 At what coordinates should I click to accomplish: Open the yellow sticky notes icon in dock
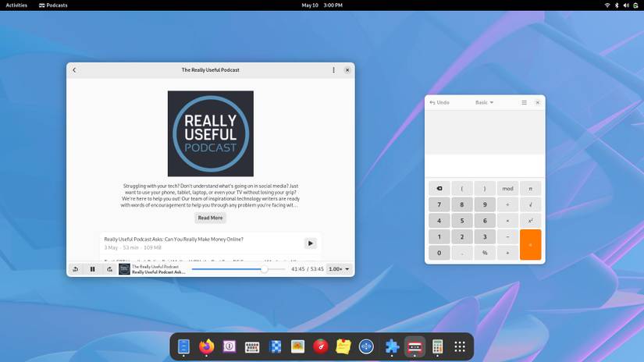(343, 347)
